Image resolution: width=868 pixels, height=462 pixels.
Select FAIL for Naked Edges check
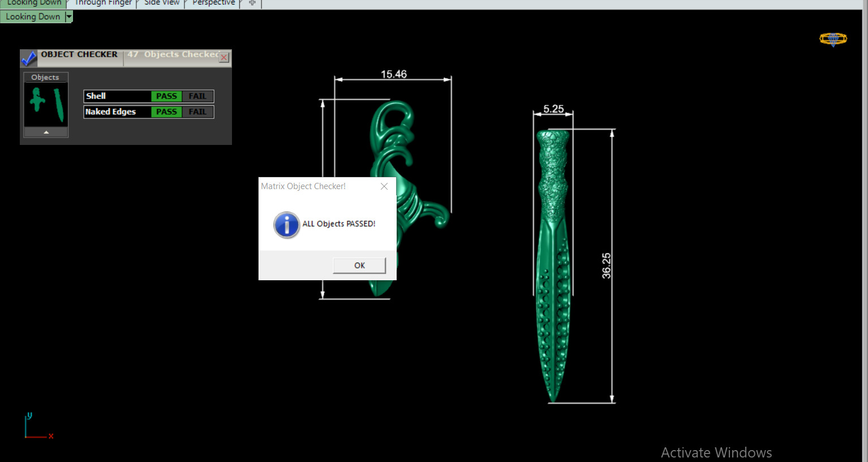197,112
